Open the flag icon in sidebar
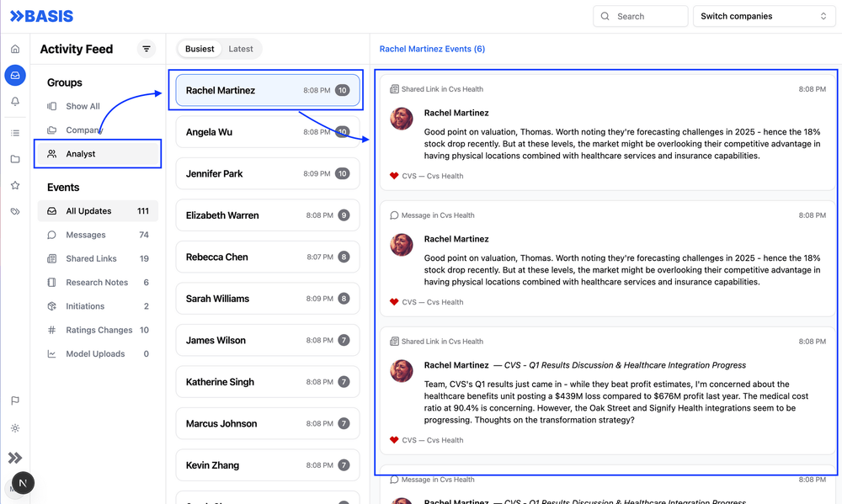Screen dimensions: 842x504 click(x=15, y=401)
